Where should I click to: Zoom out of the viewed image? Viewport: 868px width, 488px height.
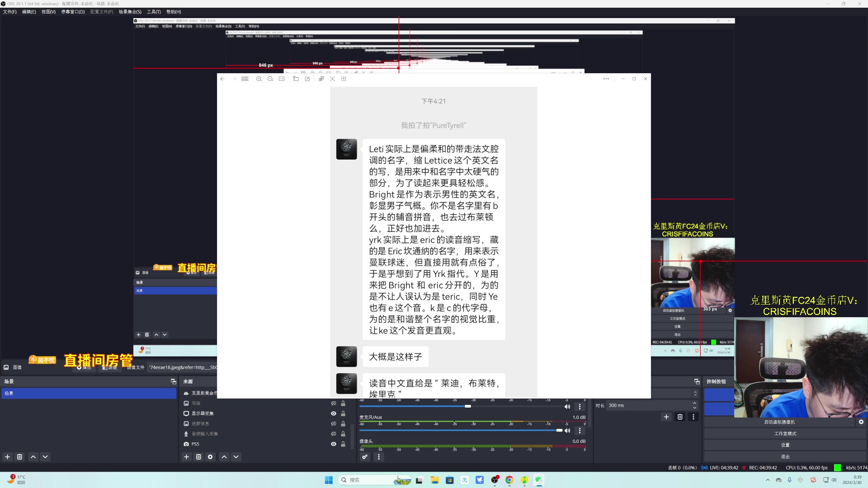[x=270, y=79]
